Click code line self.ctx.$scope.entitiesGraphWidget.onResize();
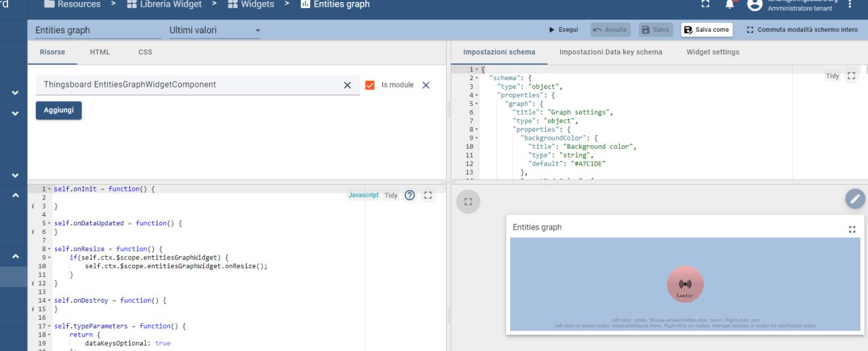 tap(176, 266)
